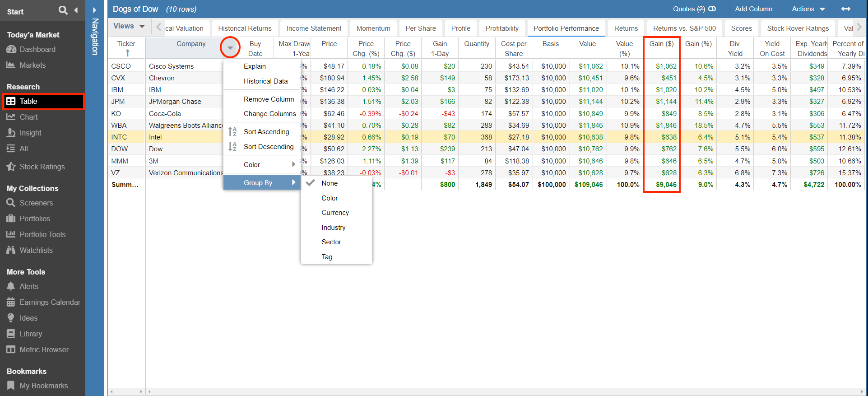This screenshot has height=396, width=868.
Task: Click the horizontal scrollbar right arrow
Action: [861, 391]
